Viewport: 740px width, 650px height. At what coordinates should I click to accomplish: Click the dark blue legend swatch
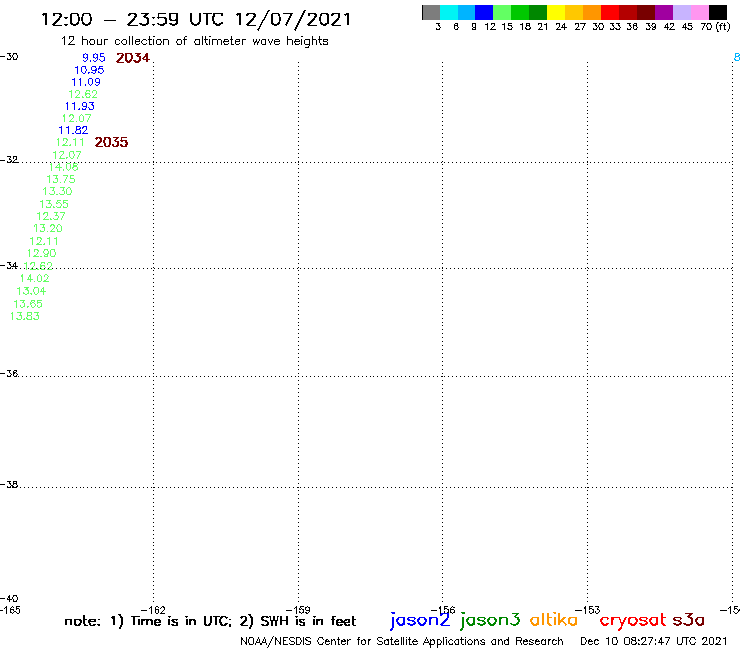484,12
